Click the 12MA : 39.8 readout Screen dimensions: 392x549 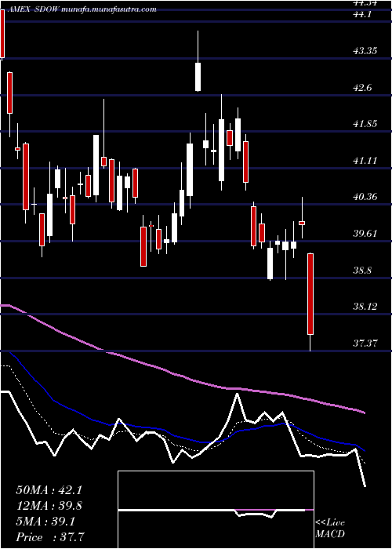(49, 506)
